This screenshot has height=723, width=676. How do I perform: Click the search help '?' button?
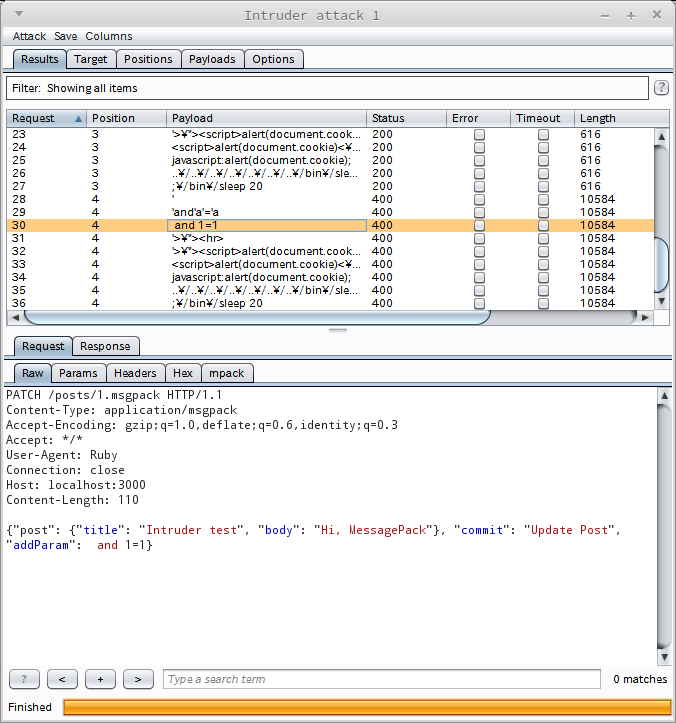pos(24,679)
